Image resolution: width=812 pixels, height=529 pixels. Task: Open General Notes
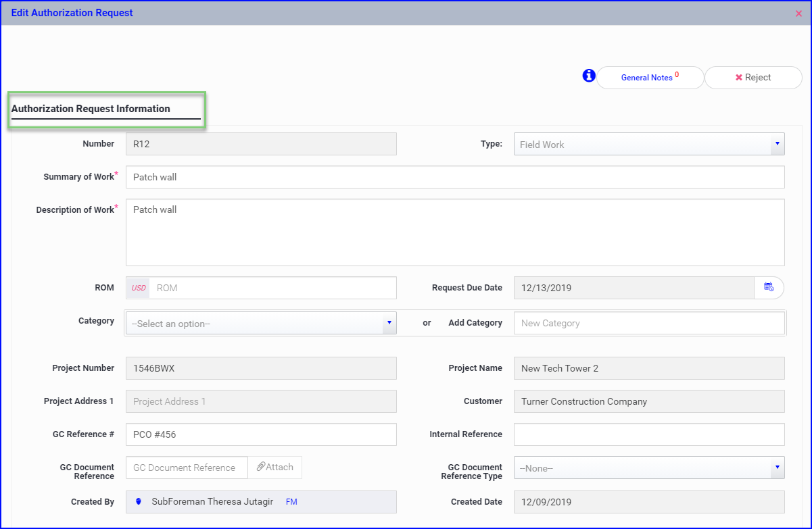click(650, 78)
